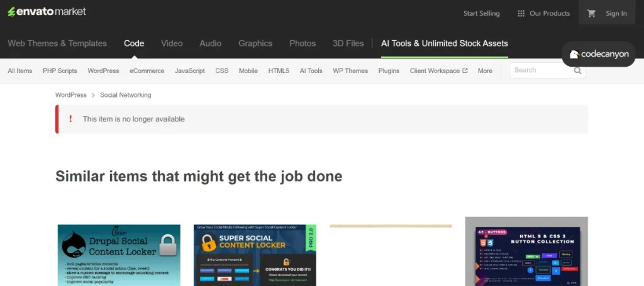Open HTML5 subcategory
Viewport: 644px width, 286px height.
point(279,71)
